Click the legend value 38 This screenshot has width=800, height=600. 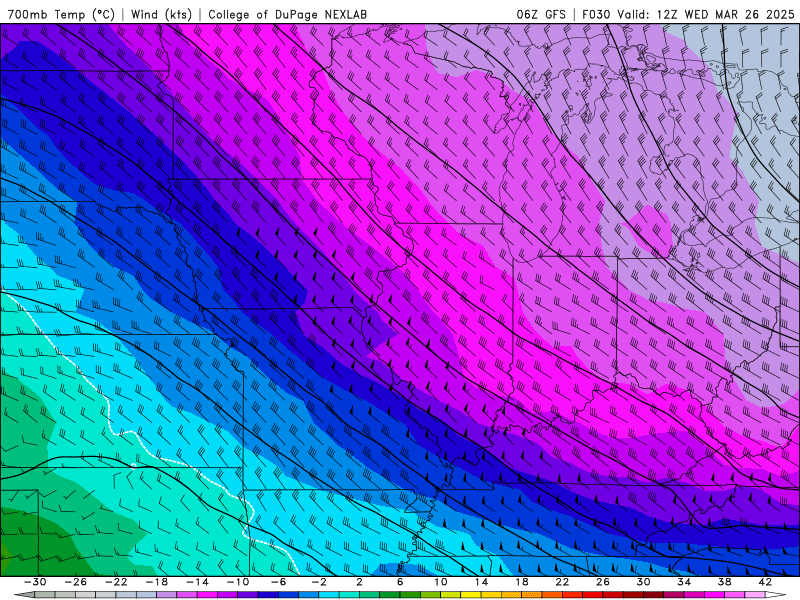[724, 582]
